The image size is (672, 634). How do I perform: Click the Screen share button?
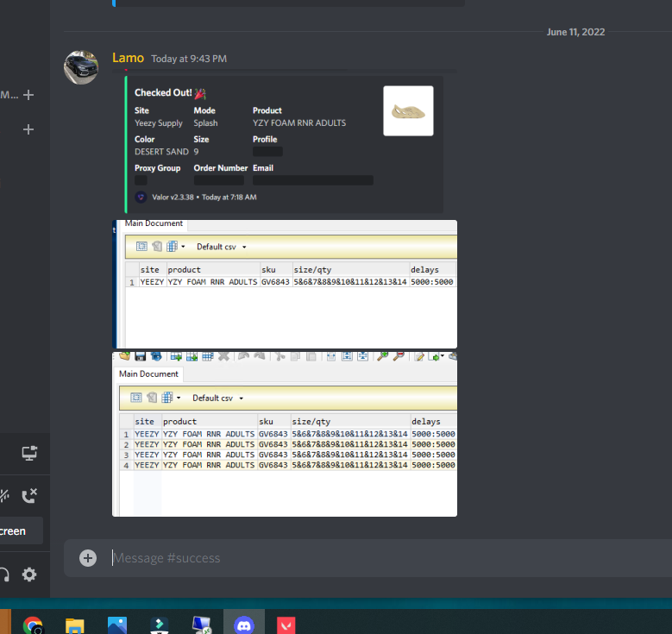(21, 530)
